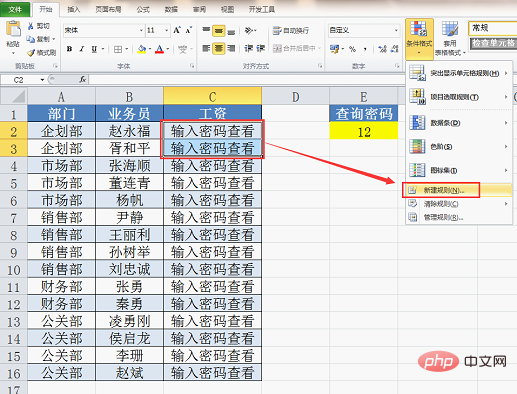The height and width of the screenshot is (394, 517).
Task: Increase font size with the large A
Action: 177,30
